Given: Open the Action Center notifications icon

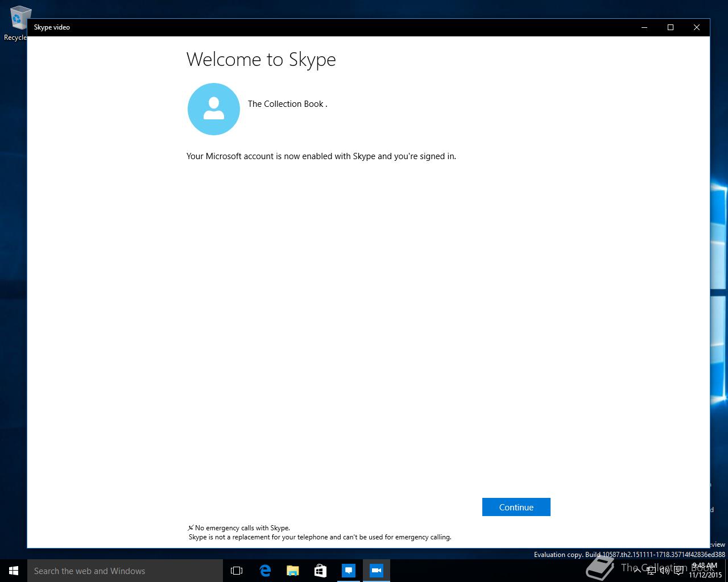Looking at the screenshot, I should pyautogui.click(x=679, y=571).
